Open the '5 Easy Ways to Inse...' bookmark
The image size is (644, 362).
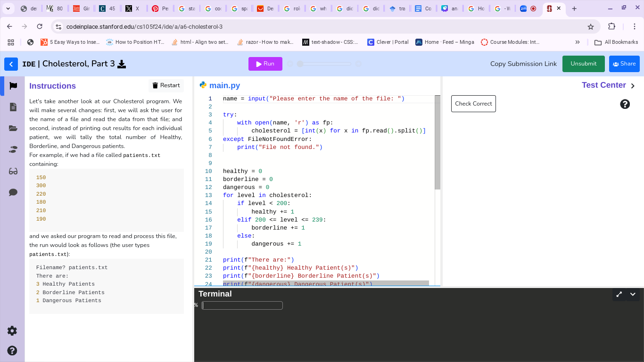(x=70, y=42)
